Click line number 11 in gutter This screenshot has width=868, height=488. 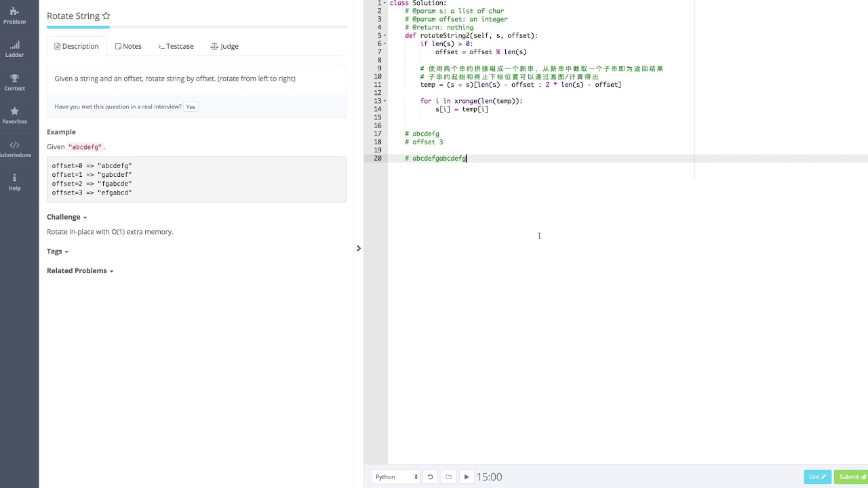[378, 85]
